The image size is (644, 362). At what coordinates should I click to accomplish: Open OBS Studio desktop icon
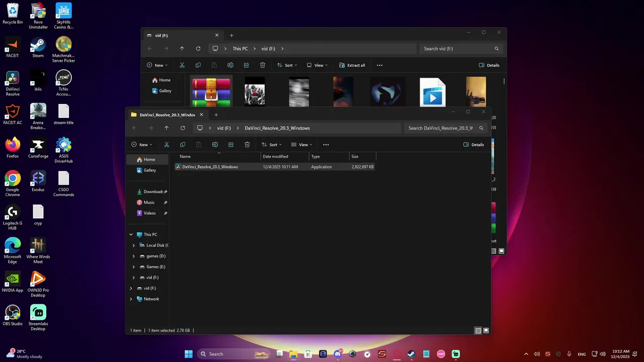coord(13,315)
